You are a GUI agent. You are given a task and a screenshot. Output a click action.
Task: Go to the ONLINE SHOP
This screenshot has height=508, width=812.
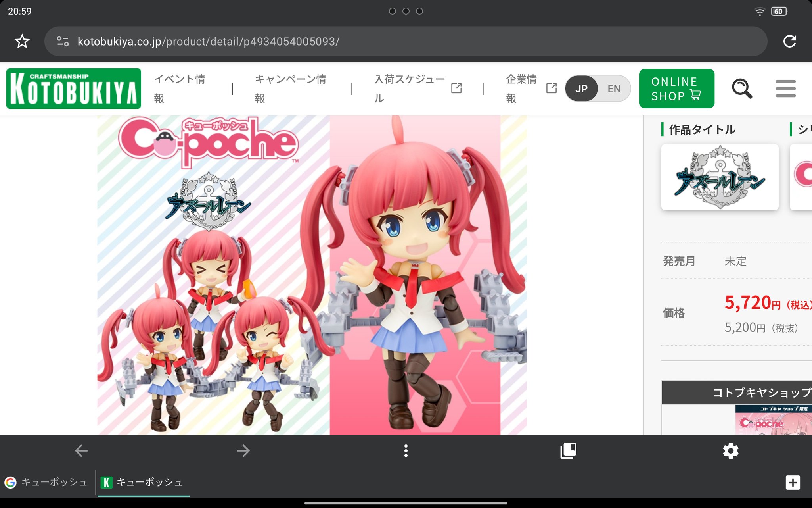pos(676,89)
